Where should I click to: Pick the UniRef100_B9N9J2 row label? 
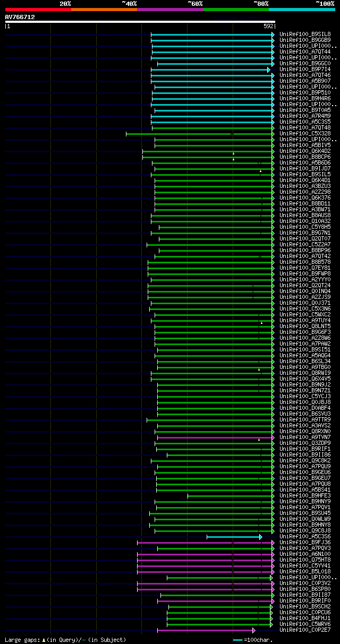pos(305,385)
